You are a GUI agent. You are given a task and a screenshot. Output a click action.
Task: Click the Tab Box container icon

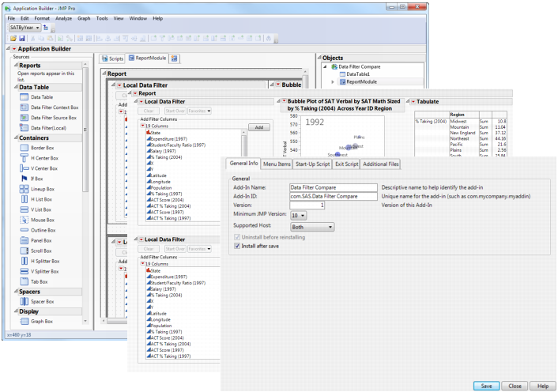click(23, 281)
